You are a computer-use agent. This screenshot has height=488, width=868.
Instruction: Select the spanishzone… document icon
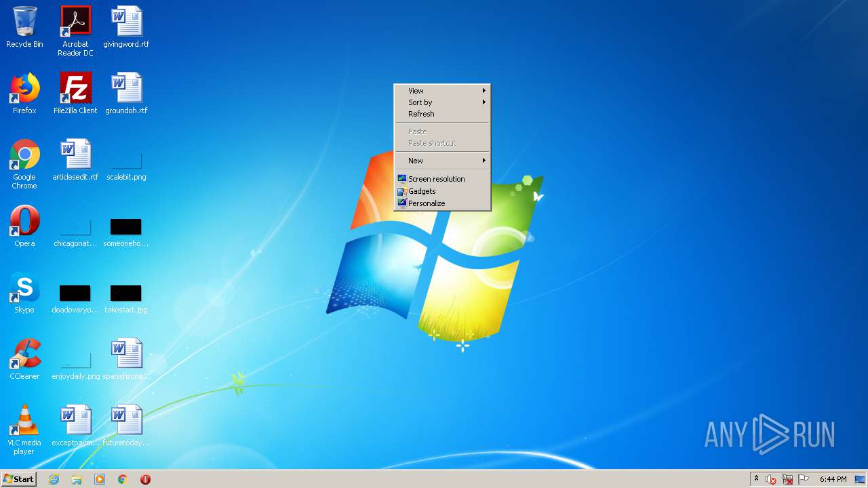[126, 359]
